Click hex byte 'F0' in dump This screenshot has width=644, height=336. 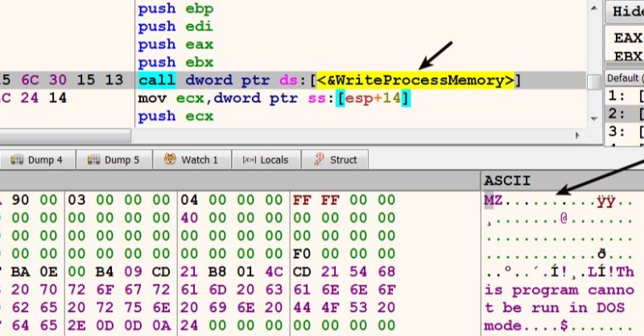tap(302, 254)
